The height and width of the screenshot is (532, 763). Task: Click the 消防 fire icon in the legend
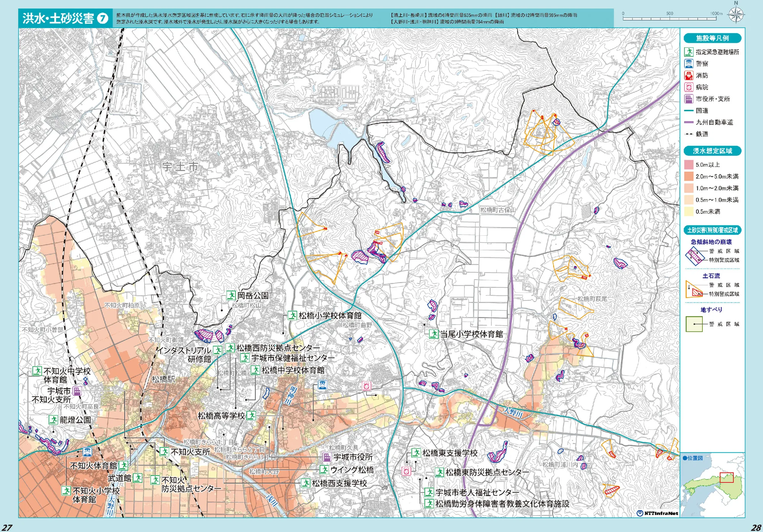click(x=689, y=76)
